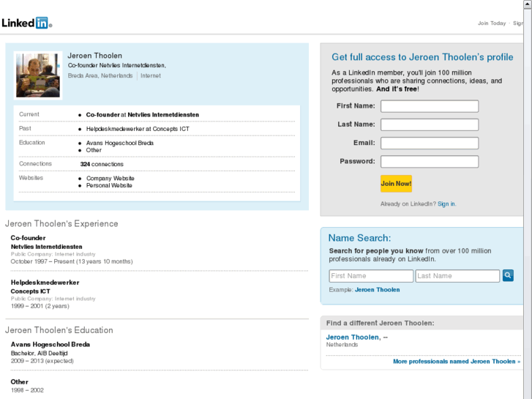Click the Join Now! button

[396, 184]
